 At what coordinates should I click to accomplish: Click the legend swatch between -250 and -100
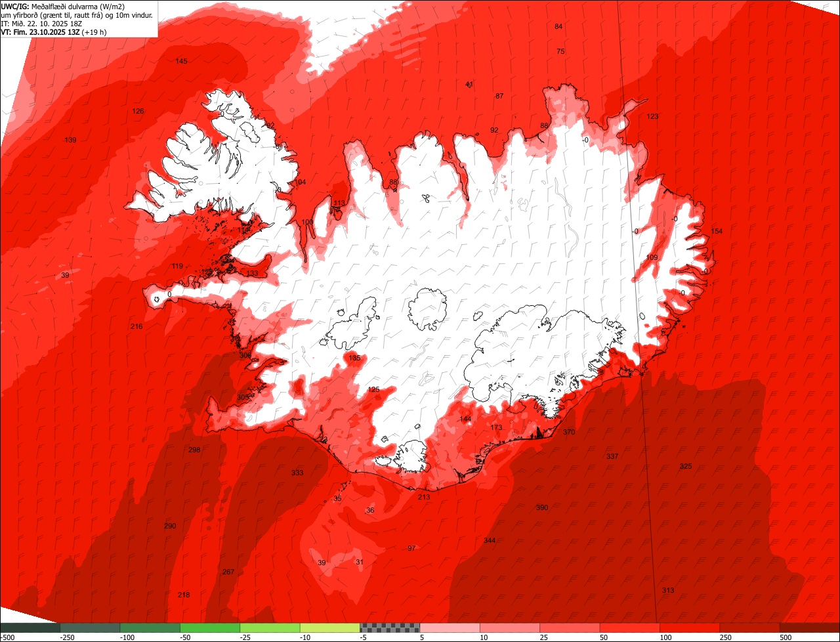click(90, 628)
